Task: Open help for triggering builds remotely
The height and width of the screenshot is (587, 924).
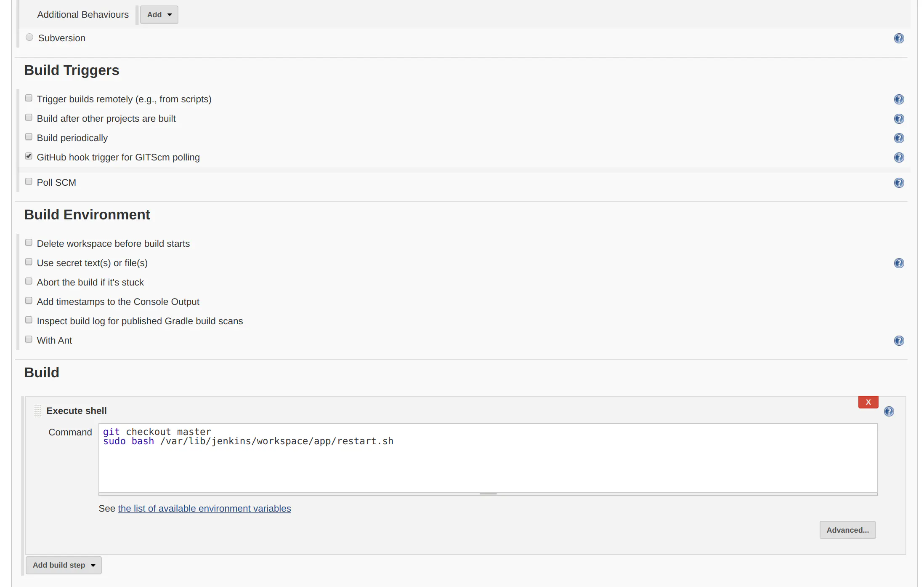Action: tap(899, 99)
